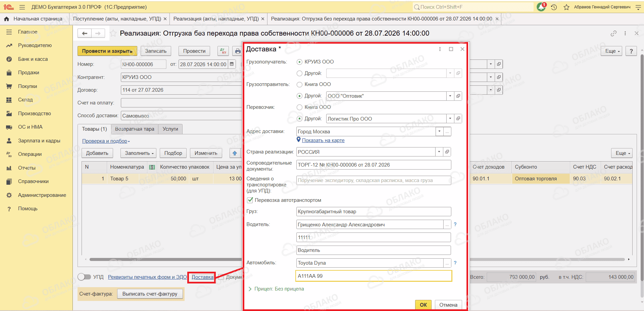Expand the Грузоотправитель Другой dropdown

click(450, 96)
